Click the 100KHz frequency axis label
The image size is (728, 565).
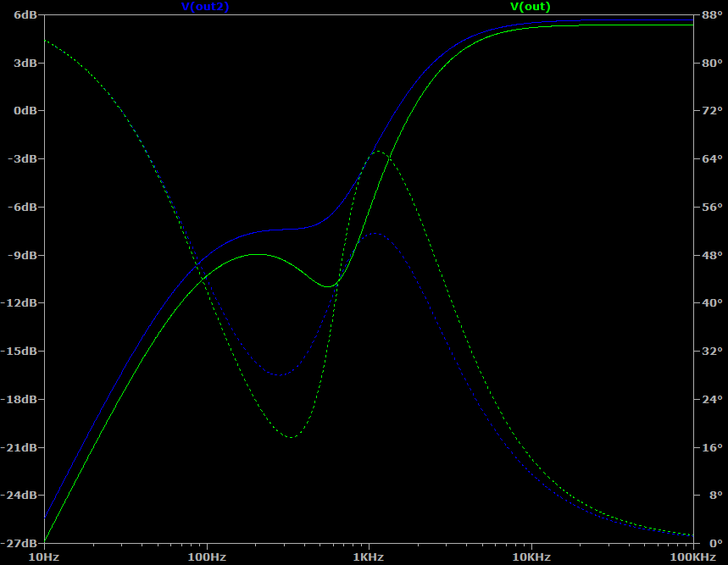coord(693,557)
